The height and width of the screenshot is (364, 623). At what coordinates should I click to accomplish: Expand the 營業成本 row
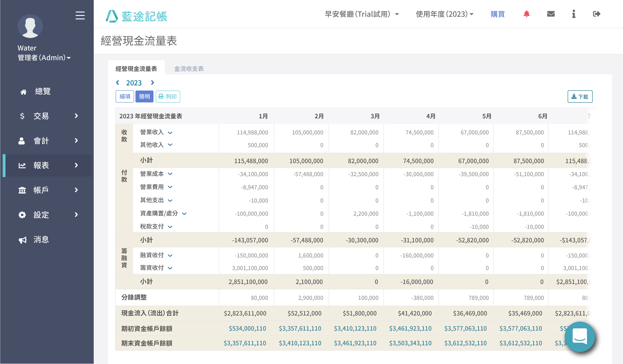[x=170, y=174]
